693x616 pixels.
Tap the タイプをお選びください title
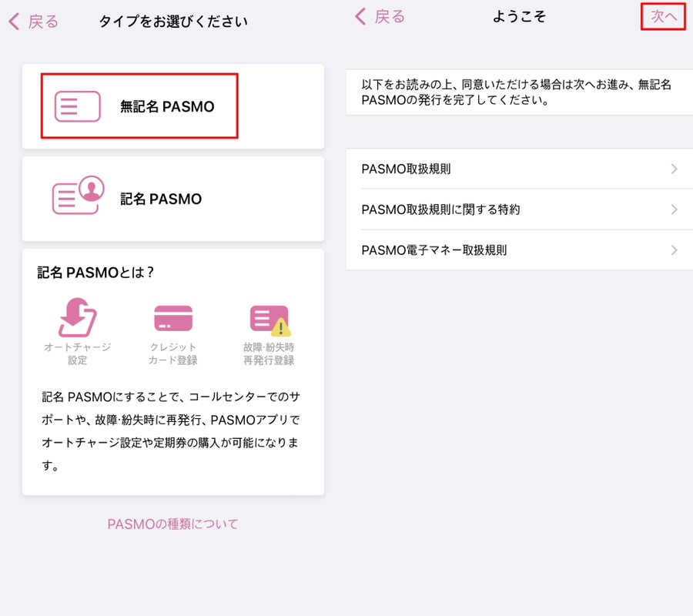tap(172, 22)
